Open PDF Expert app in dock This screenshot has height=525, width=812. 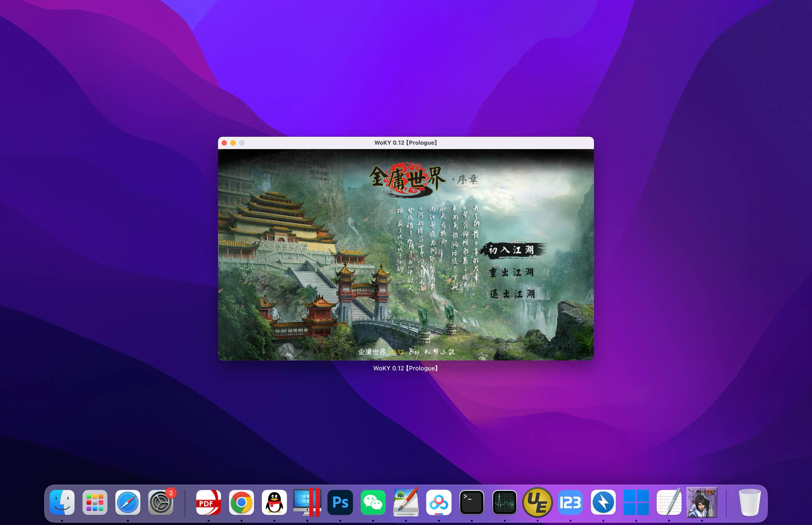pos(209,502)
